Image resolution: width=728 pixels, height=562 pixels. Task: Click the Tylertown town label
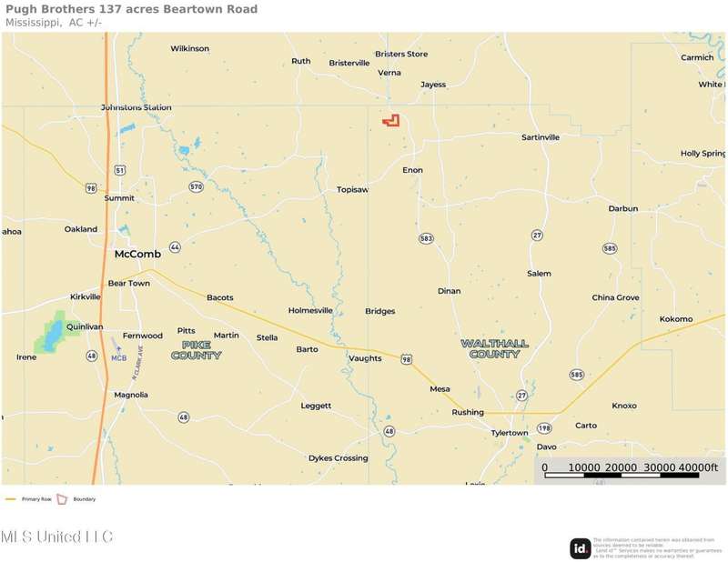[x=510, y=433]
